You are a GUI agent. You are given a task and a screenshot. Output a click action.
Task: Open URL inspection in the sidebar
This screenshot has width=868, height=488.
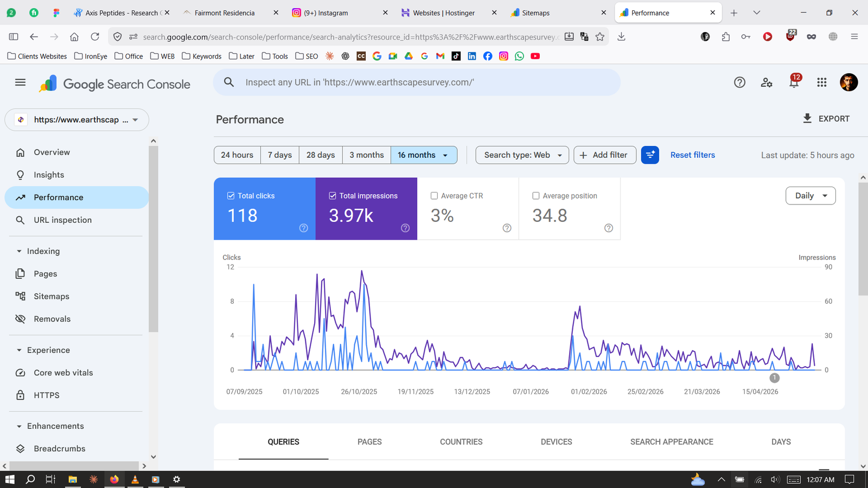click(76, 220)
